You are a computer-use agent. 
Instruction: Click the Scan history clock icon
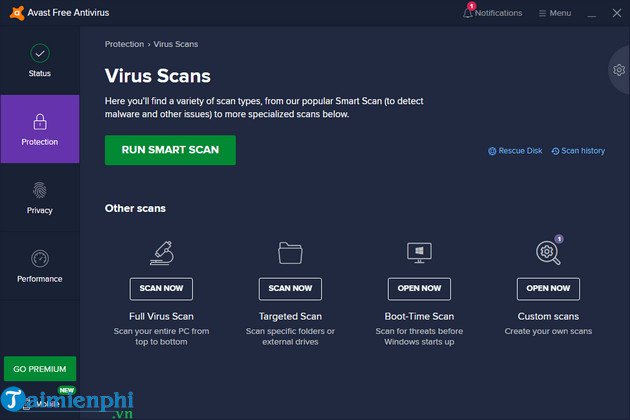click(x=555, y=151)
